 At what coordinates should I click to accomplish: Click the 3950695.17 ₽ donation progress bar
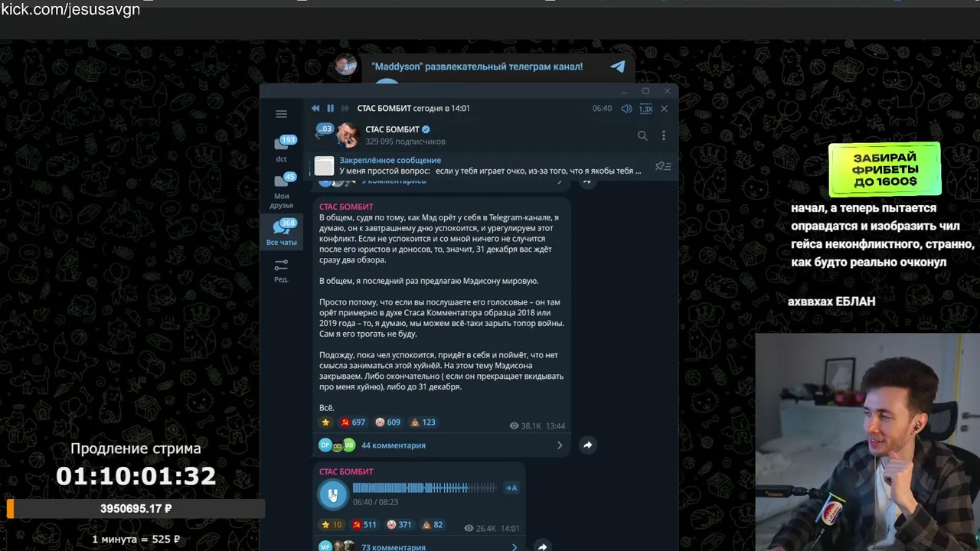136,508
